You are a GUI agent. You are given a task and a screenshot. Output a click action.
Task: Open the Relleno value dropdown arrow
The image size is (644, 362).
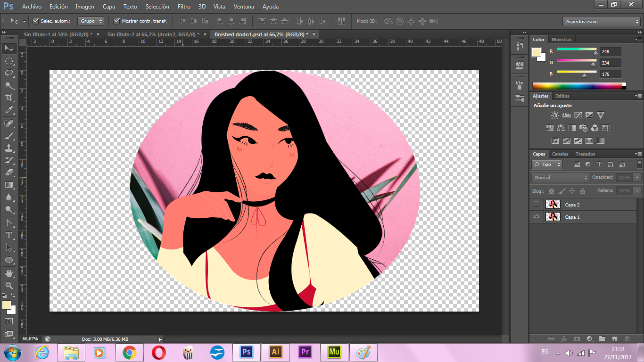click(x=637, y=191)
